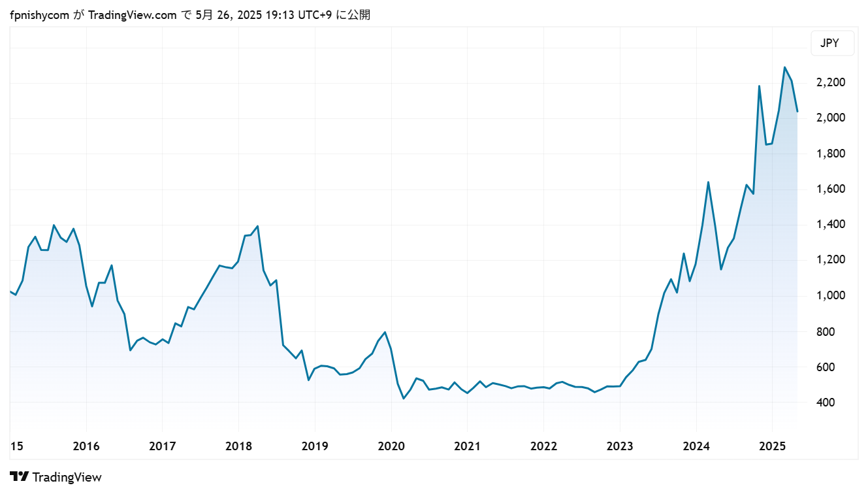Image resolution: width=868 pixels, height=494 pixels.
Task: Select the 2,200 price axis label
Action: click(831, 82)
